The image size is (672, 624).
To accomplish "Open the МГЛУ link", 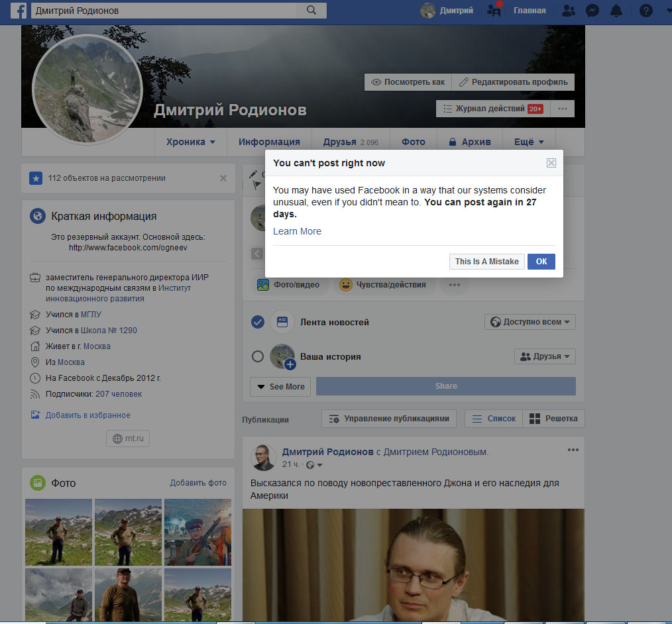I will click(x=91, y=315).
